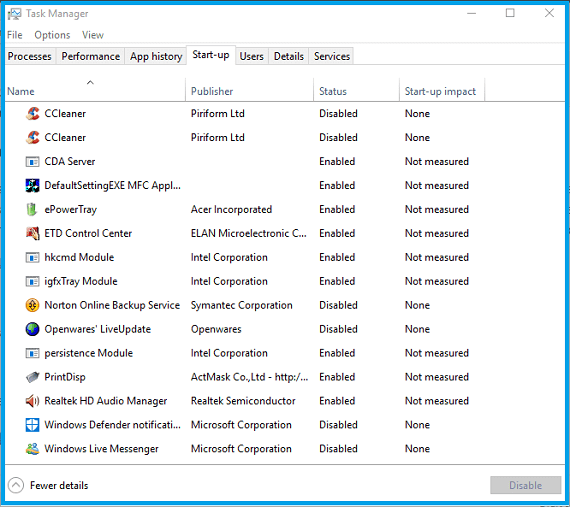This screenshot has width=570, height=507.
Task: Select the Windows Live Messenger name
Action: (x=101, y=449)
